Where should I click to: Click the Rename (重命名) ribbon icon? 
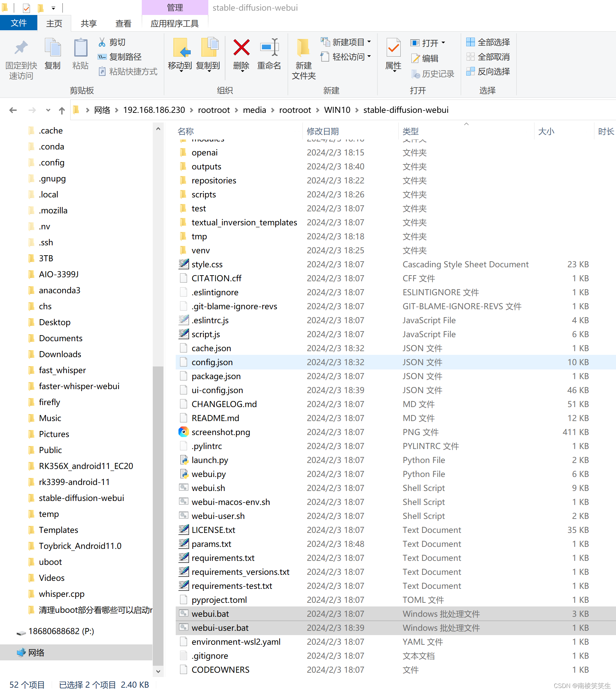[269, 48]
